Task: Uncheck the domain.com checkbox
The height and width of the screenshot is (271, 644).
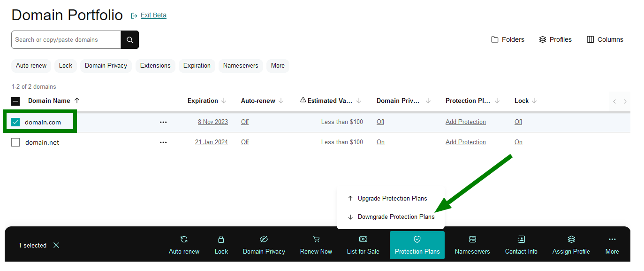Action: [15, 122]
